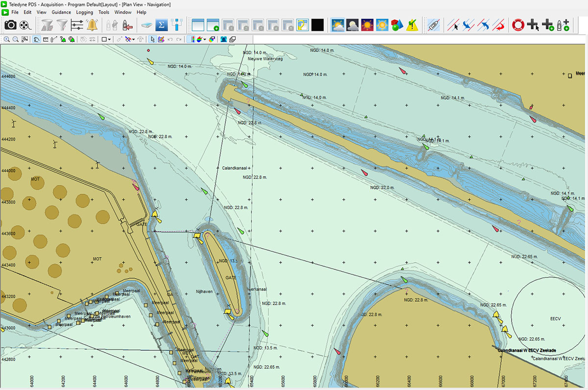Select the arrow pointer select tool
Image resolution: width=588 pixels, height=390 pixels.
click(x=152, y=39)
